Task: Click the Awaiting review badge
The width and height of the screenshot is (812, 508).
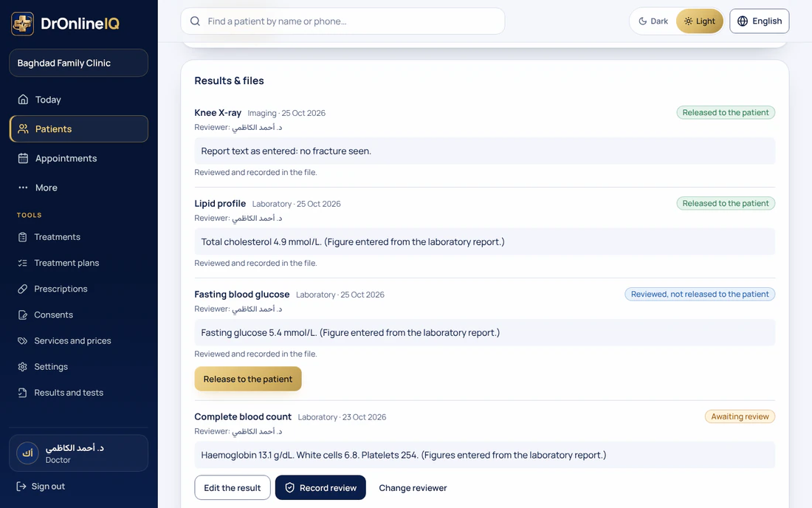Action: click(740, 416)
